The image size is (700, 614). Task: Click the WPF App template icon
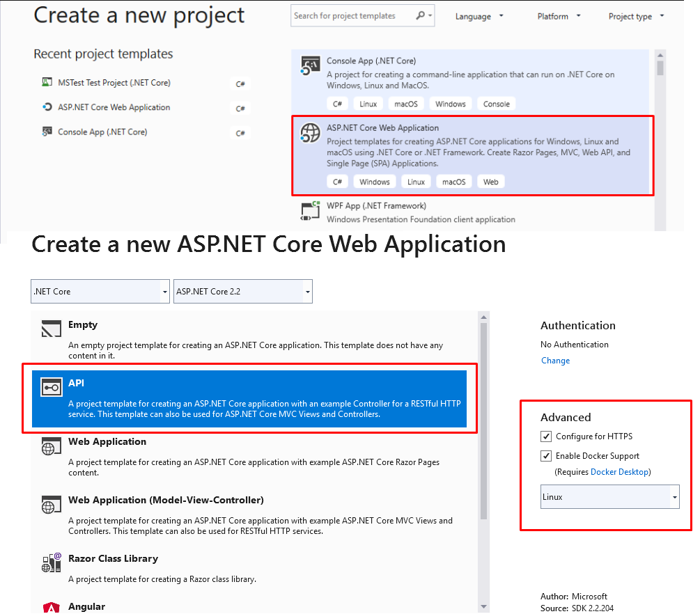[x=310, y=211]
